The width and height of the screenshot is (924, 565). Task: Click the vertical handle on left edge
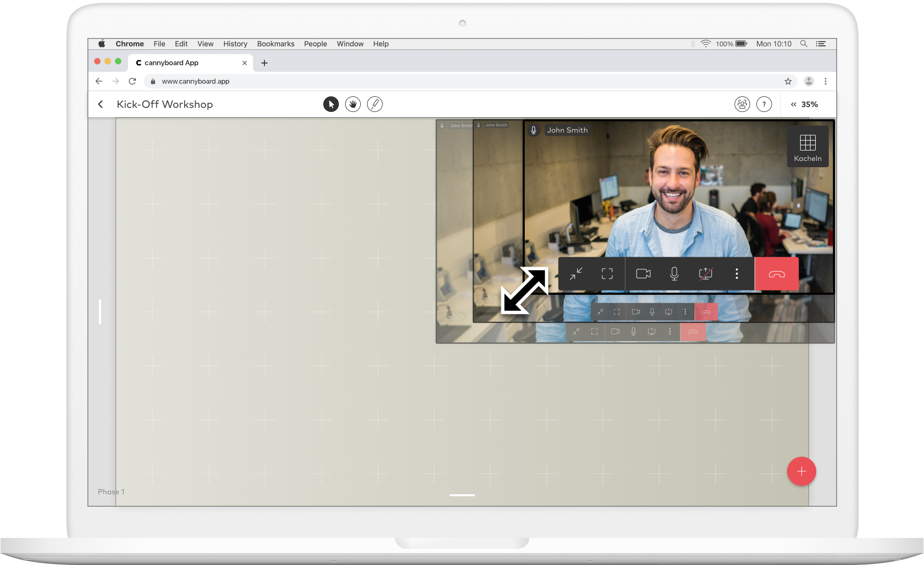[x=100, y=312]
